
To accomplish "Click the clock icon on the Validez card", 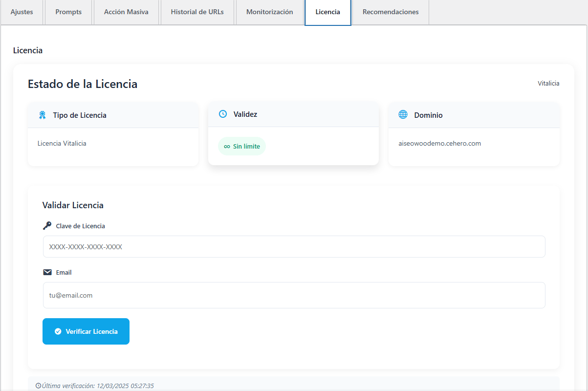I will click(223, 114).
